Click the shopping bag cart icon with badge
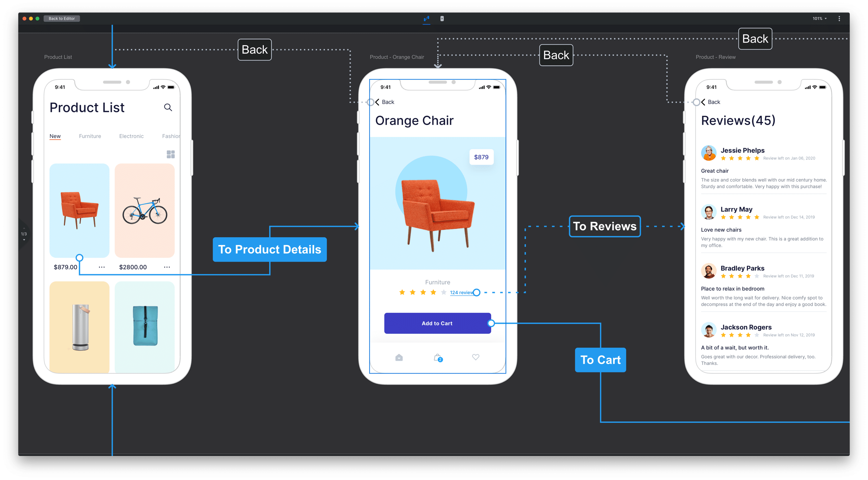The height and width of the screenshot is (480, 868). pos(438,358)
